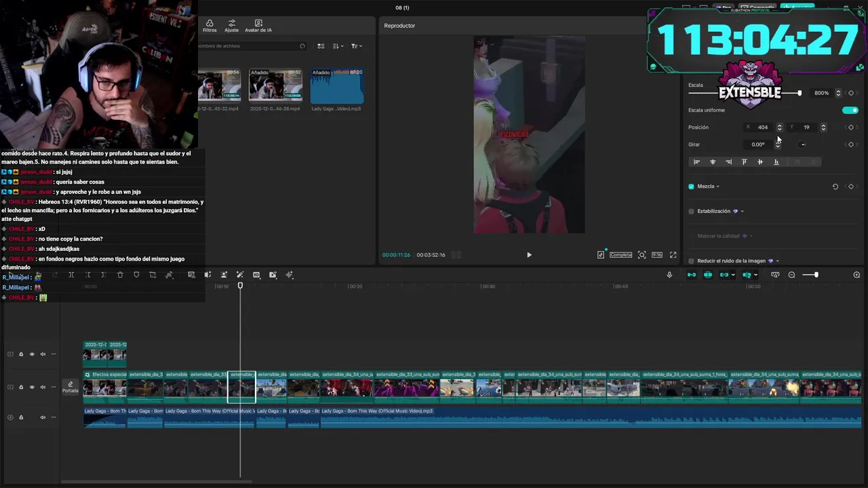868x488 pixels.
Task: Click the split clip tool
Action: (x=71, y=274)
